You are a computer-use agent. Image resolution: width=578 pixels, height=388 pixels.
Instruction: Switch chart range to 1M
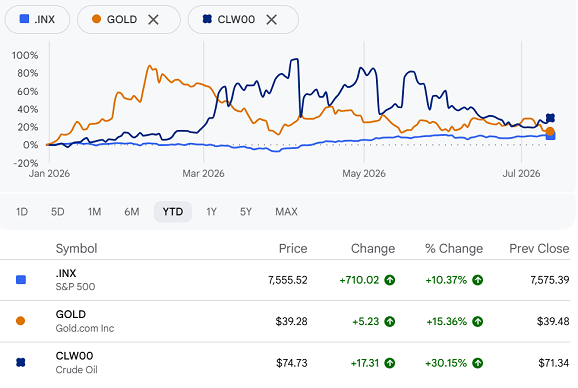94,212
